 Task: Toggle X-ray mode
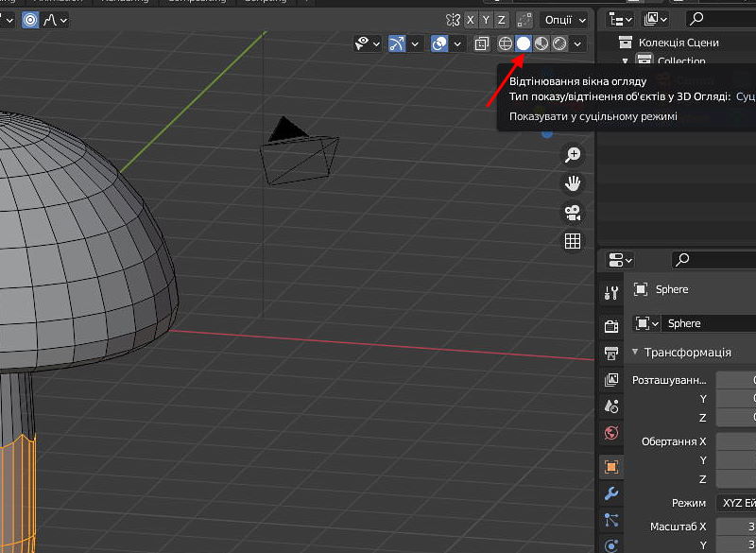pyautogui.click(x=481, y=43)
